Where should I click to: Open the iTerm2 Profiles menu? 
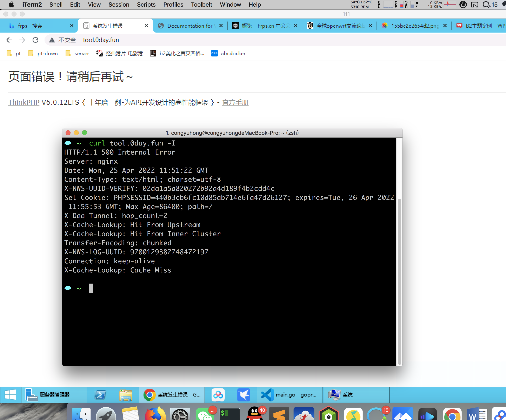[173, 5]
